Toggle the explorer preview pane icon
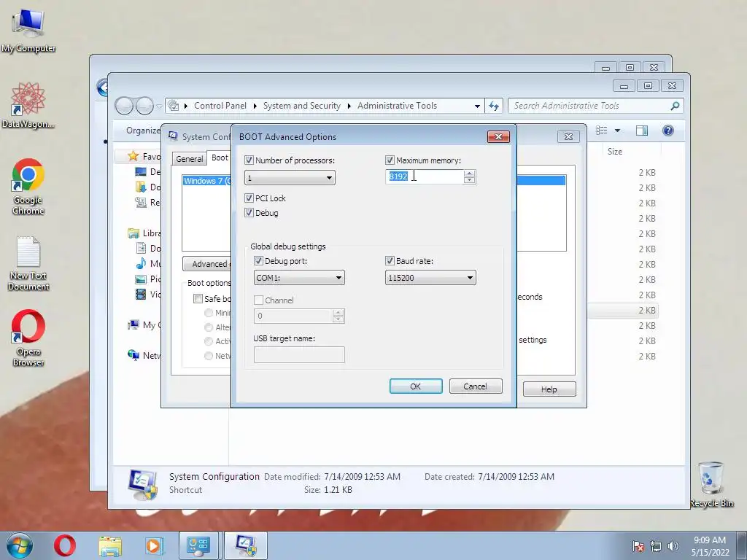747x560 pixels. point(642,131)
